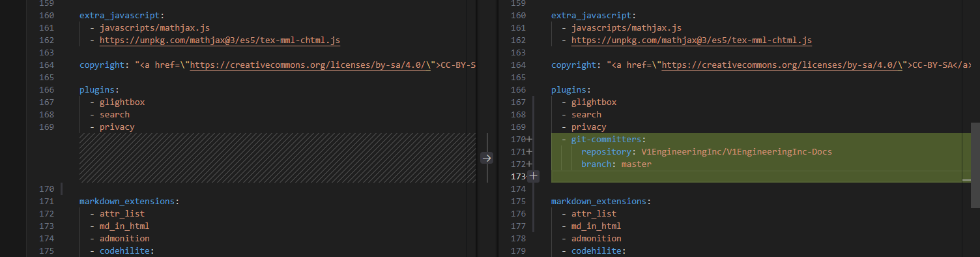
Task: Select the repository value V1EngineeringInc/V1EngineeringInc-Docs
Action: [736, 151]
